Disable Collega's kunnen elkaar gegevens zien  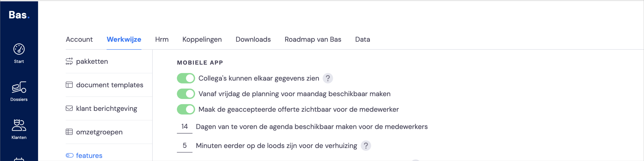pos(186,78)
